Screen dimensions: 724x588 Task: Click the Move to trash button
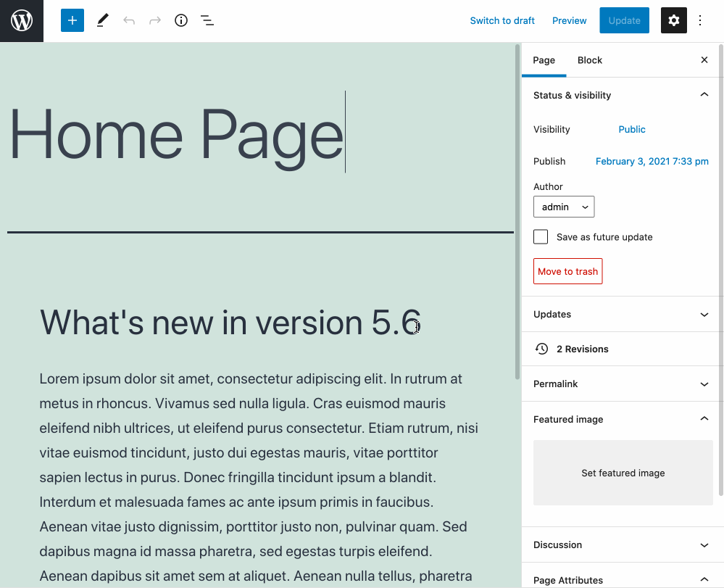point(568,271)
